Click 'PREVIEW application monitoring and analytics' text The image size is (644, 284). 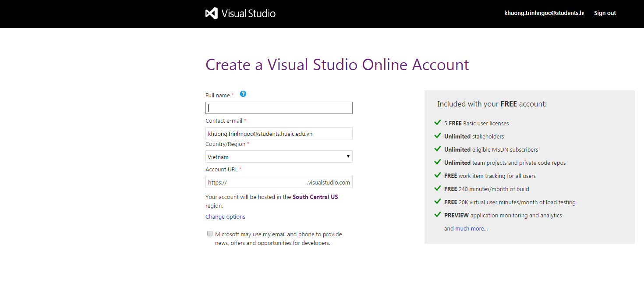(x=503, y=216)
